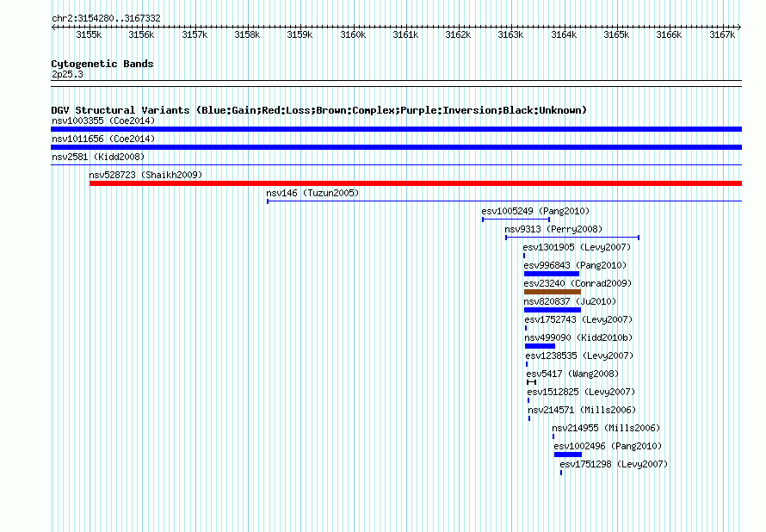Image resolution: width=766 pixels, height=532 pixels.
Task: Click the nsv1003355 (Coe2014) variant label
Action: point(102,121)
